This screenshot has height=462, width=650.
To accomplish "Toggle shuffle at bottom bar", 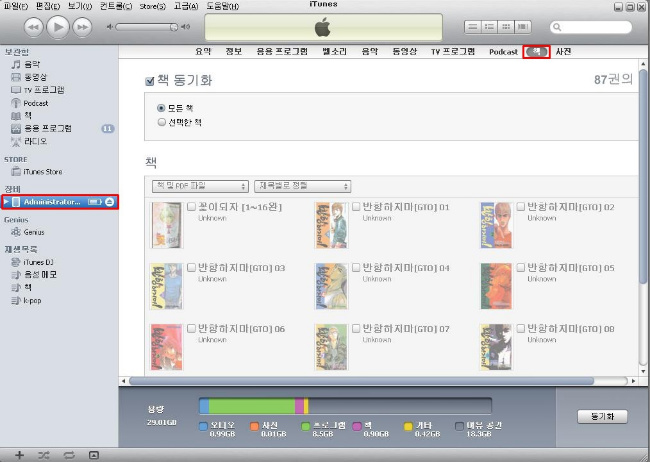I will 44,455.
